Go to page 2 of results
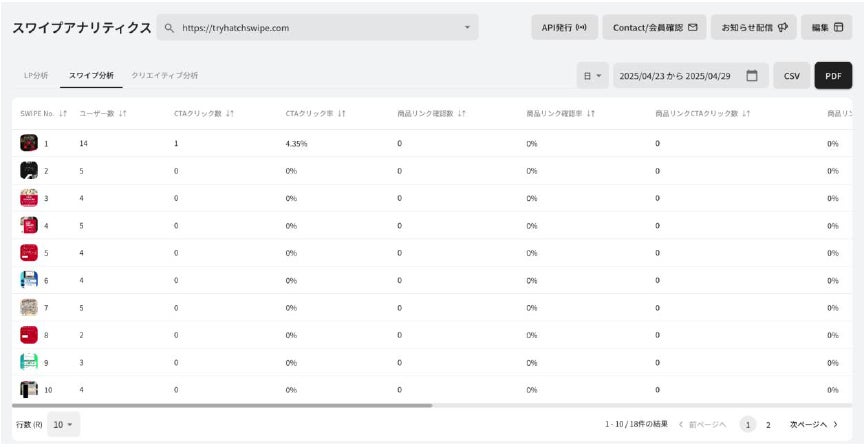Viewport: 867px width, 447px height. [x=768, y=425]
